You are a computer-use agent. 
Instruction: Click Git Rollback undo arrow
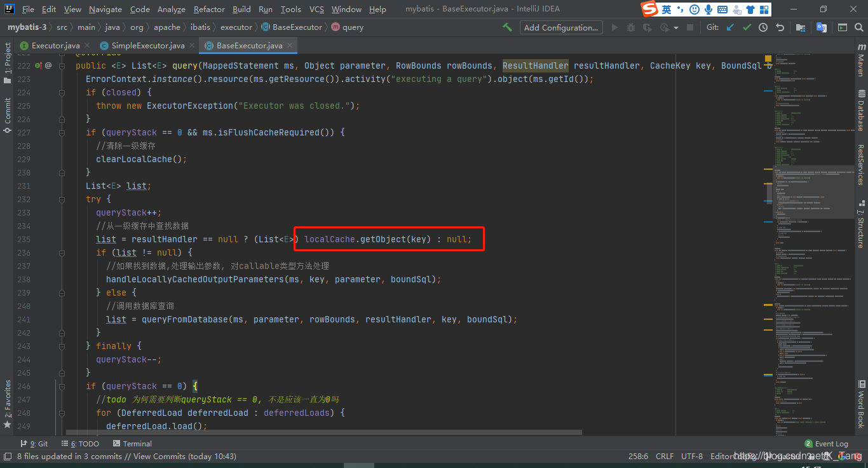pyautogui.click(x=780, y=27)
